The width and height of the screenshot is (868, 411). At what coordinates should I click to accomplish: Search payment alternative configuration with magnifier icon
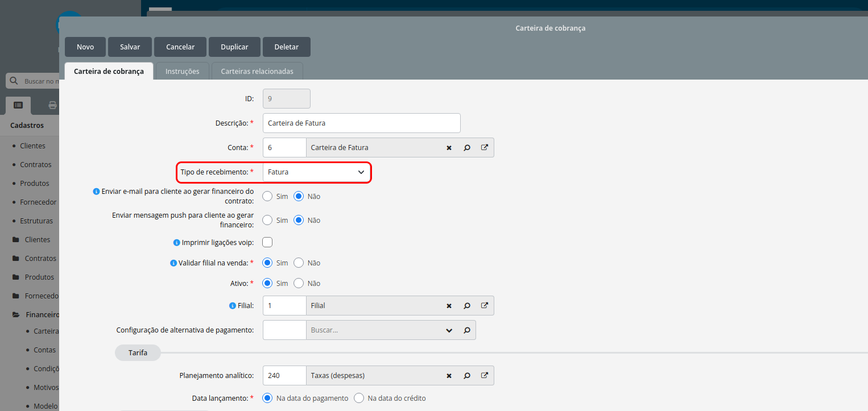[x=467, y=330]
